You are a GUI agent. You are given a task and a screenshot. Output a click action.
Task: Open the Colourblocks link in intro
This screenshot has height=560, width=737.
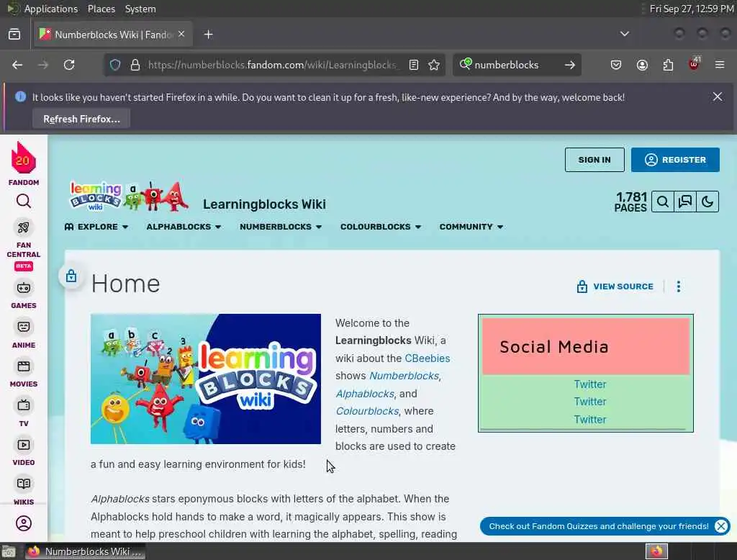(367, 411)
